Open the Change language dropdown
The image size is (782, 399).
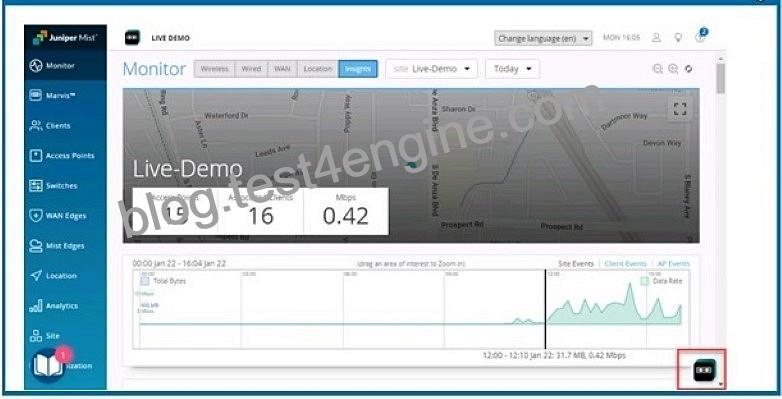543,38
